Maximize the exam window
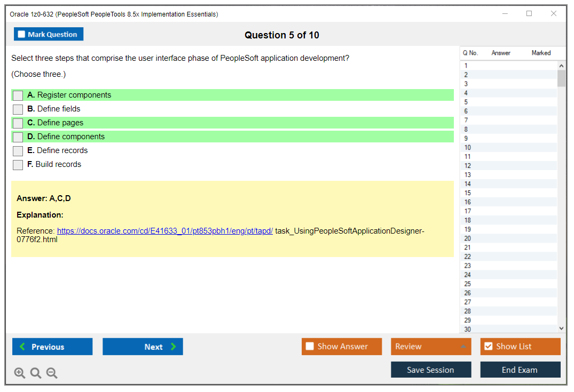574x392 pixels. point(529,14)
